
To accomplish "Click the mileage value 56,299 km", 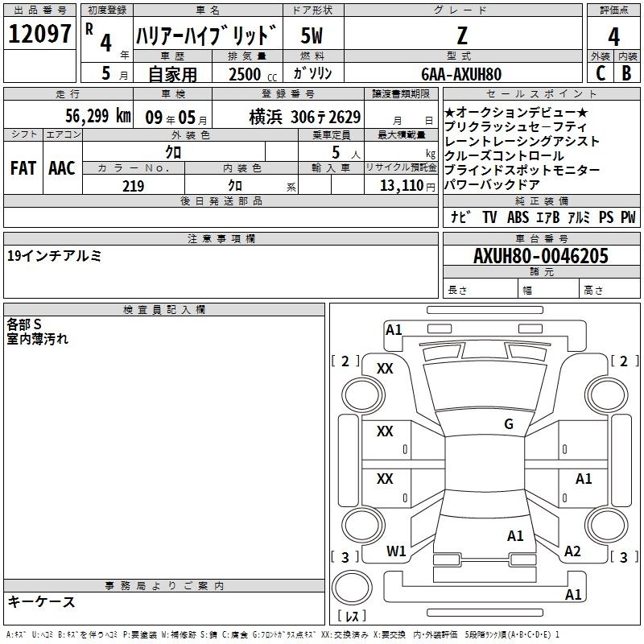I will (98, 116).
